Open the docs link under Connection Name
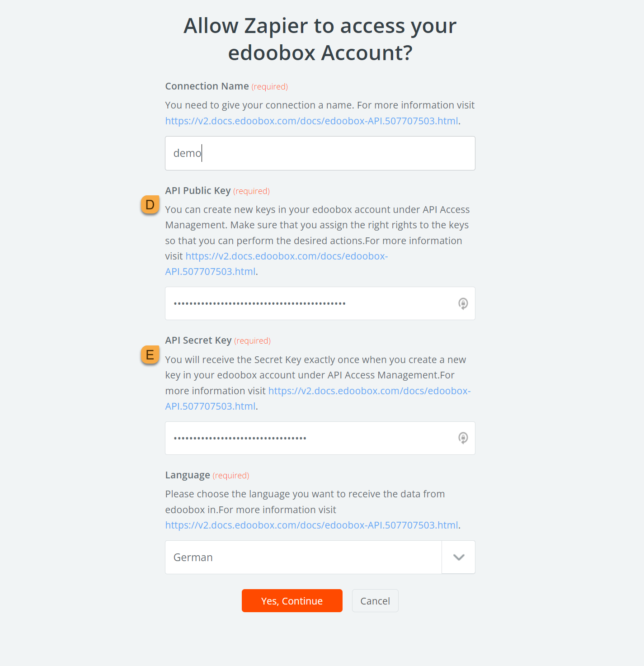The width and height of the screenshot is (644, 666). [311, 121]
